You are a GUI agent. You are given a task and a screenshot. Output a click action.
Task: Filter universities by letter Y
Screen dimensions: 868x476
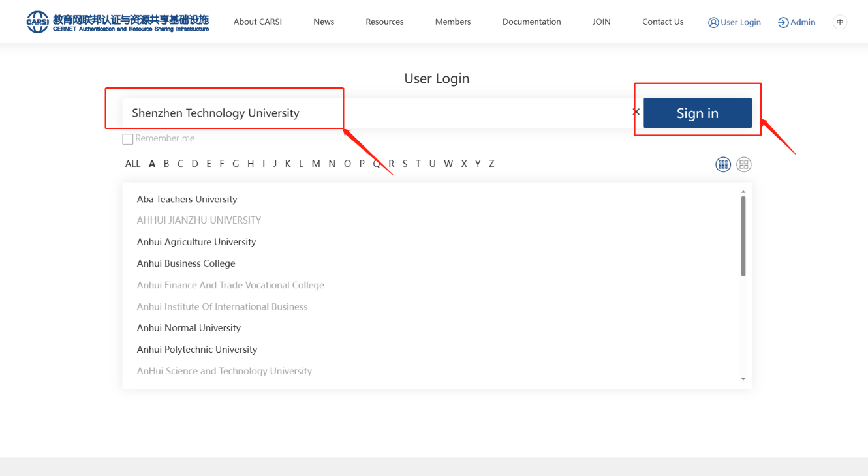(x=478, y=164)
